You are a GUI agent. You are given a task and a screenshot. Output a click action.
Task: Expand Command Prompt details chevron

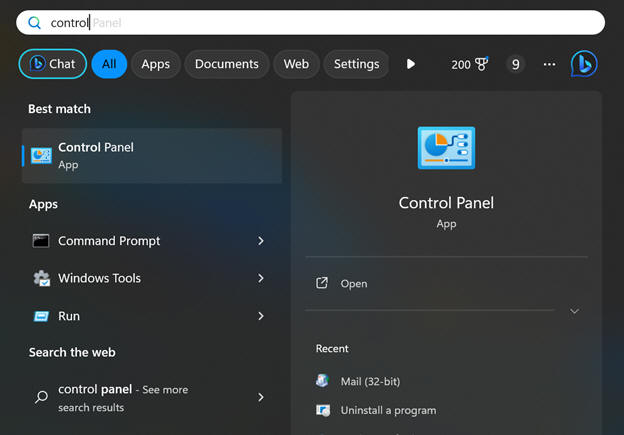261,241
